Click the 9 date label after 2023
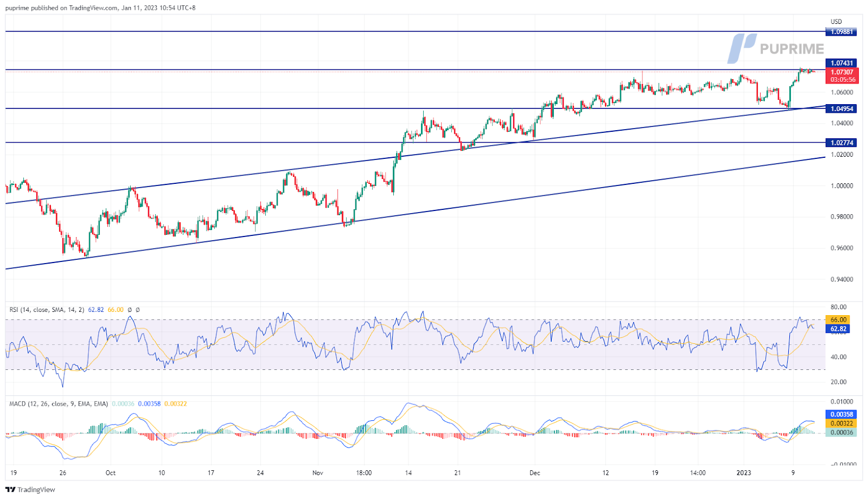The width and height of the screenshot is (868, 499). coord(793,473)
